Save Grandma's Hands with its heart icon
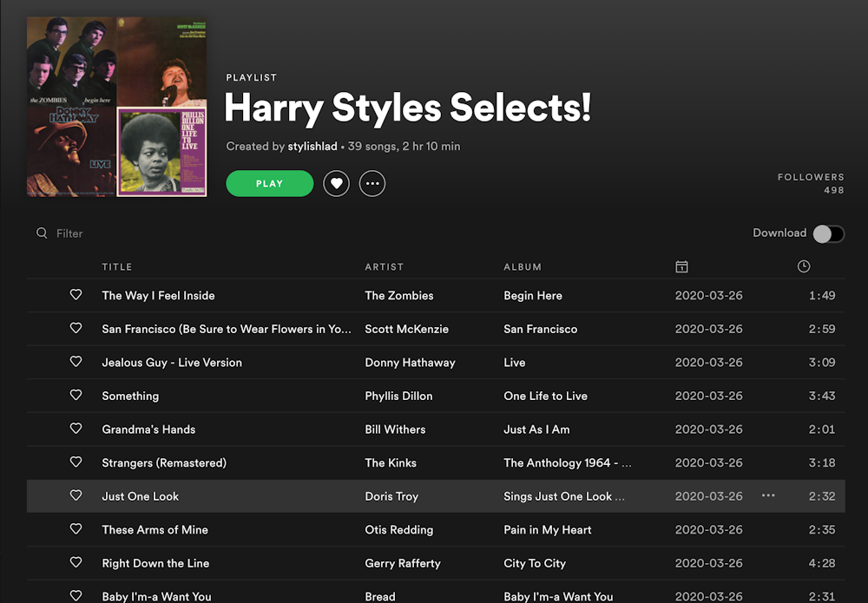Image resolution: width=868 pixels, height=603 pixels. coord(76,429)
